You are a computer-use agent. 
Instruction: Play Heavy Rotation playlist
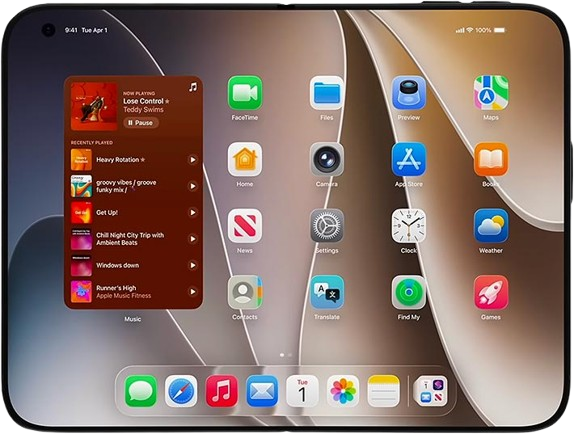193,160
